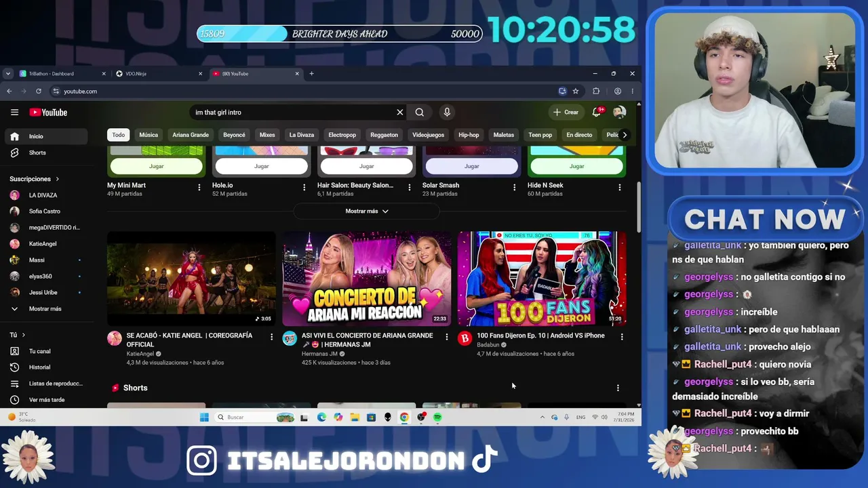Expand the Tú section arrow
The width and height of the screenshot is (868, 488).
click(x=23, y=335)
